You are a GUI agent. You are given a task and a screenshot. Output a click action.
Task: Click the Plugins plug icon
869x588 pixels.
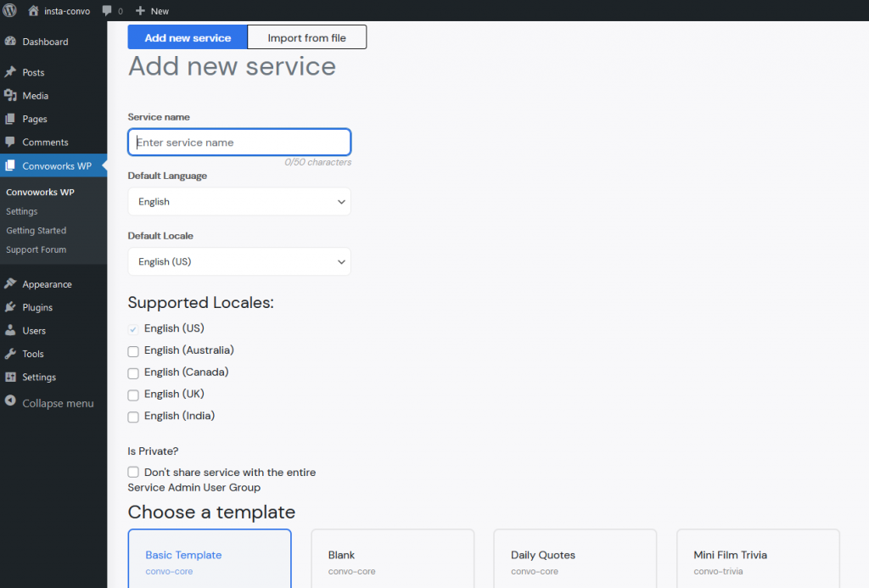(x=10, y=307)
